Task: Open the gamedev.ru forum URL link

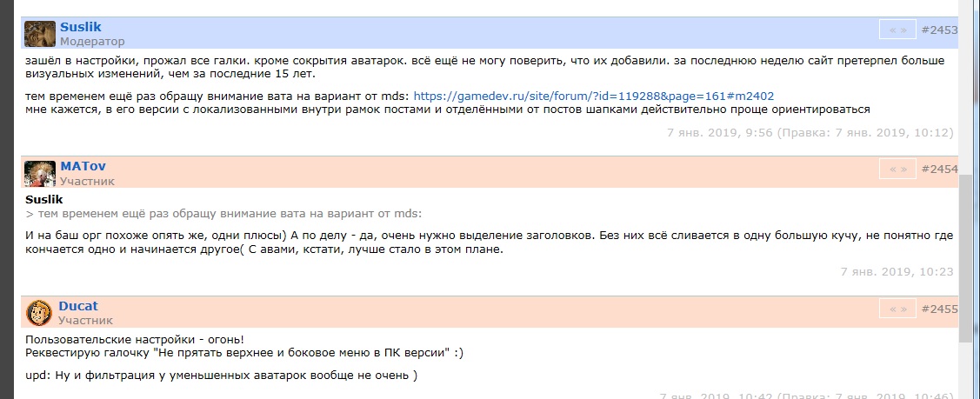Action: [x=593, y=96]
